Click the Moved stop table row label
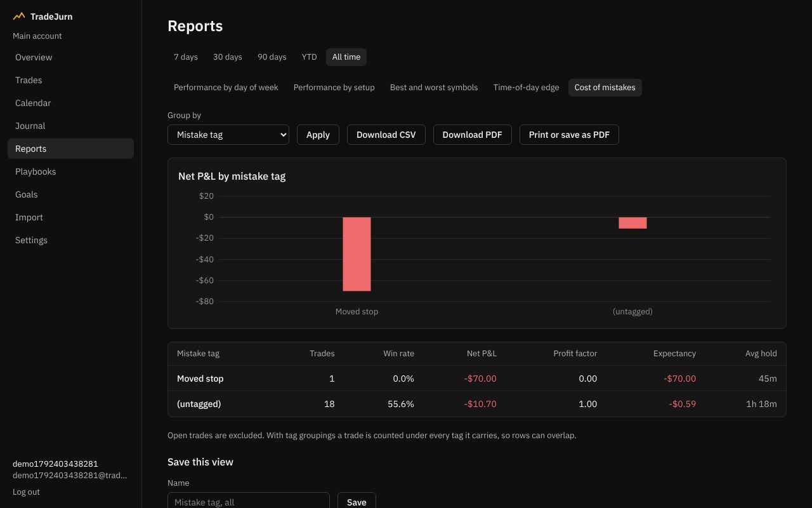Screen dimensions: 812x508 coord(200,378)
